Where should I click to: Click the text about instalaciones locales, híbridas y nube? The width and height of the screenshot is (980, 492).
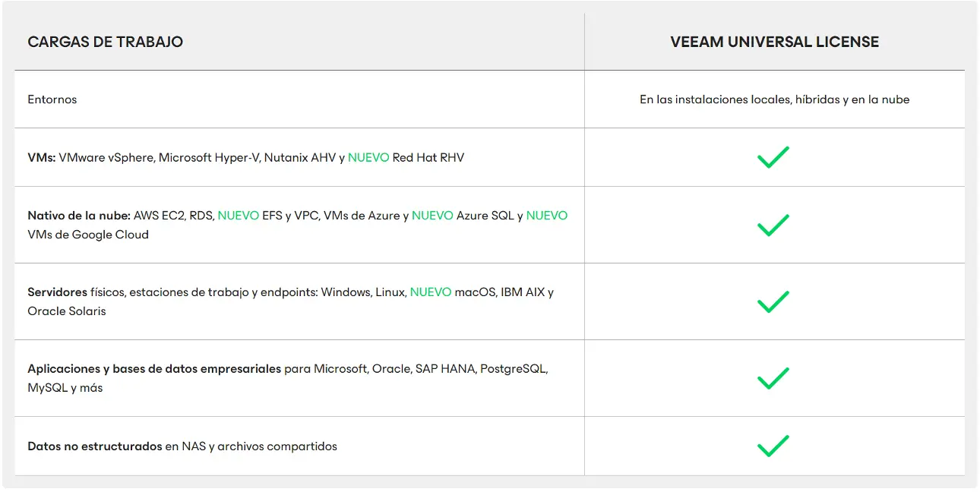[x=774, y=99]
